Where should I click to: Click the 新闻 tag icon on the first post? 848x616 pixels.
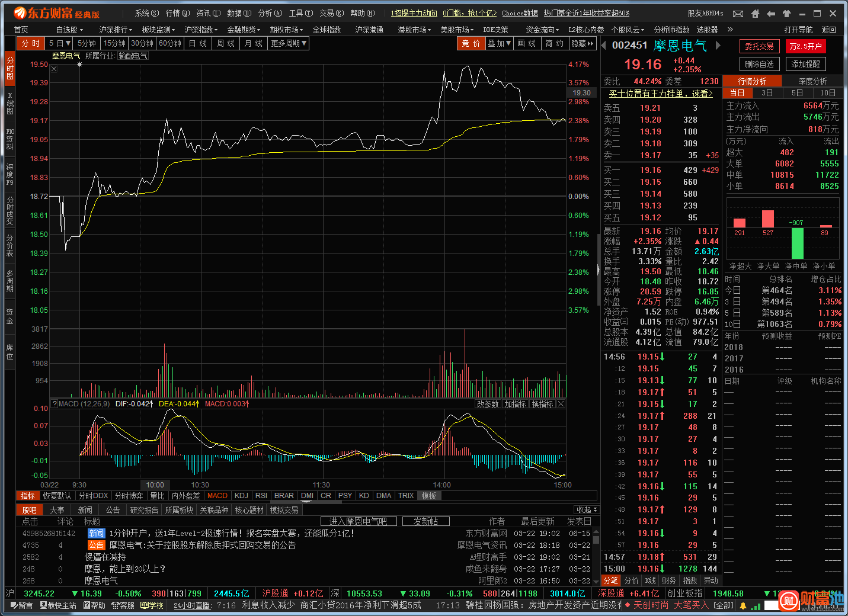[96, 534]
